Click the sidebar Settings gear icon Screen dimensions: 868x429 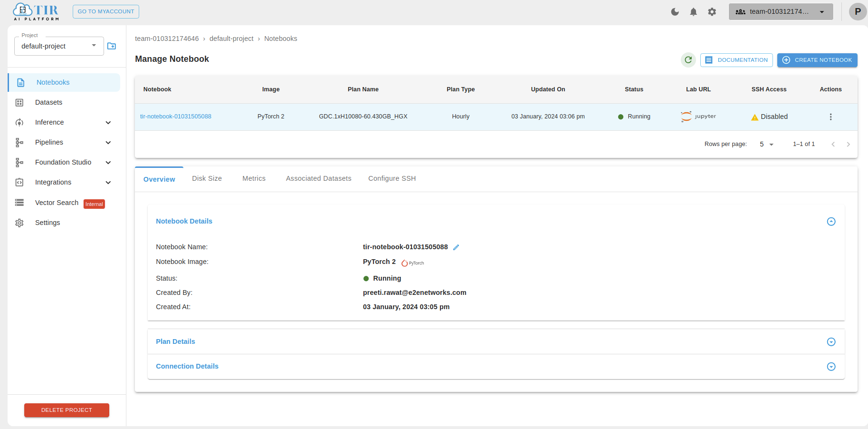point(19,223)
